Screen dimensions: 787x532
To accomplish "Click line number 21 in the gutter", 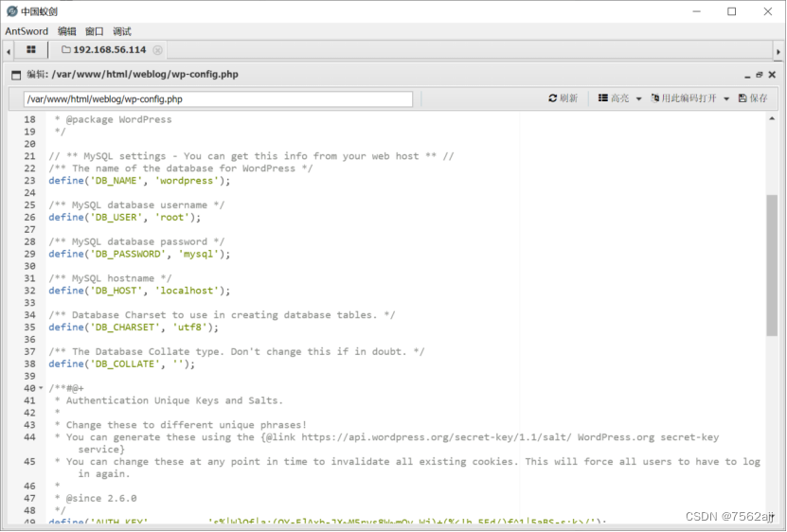I will click(x=29, y=156).
